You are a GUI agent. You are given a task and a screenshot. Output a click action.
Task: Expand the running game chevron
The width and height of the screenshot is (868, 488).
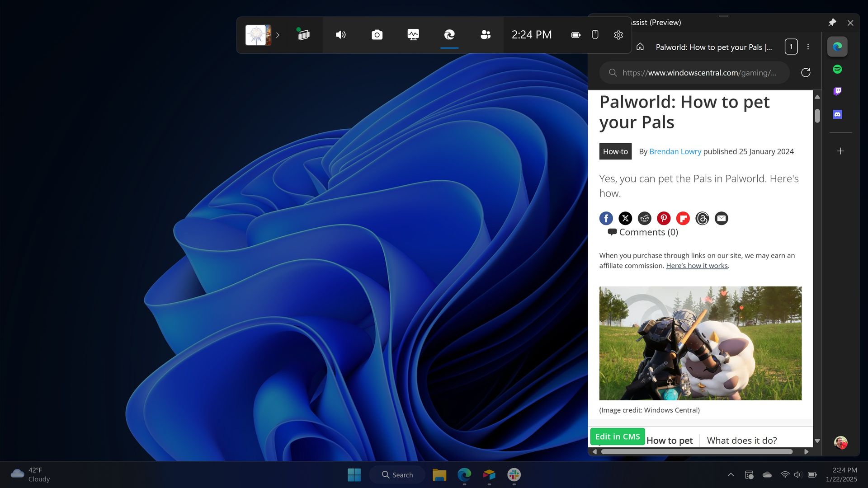coord(278,35)
